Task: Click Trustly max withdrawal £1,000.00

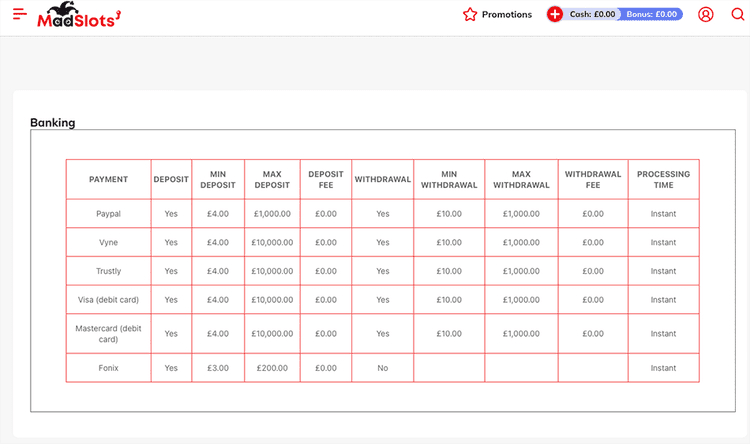Action: (x=521, y=271)
